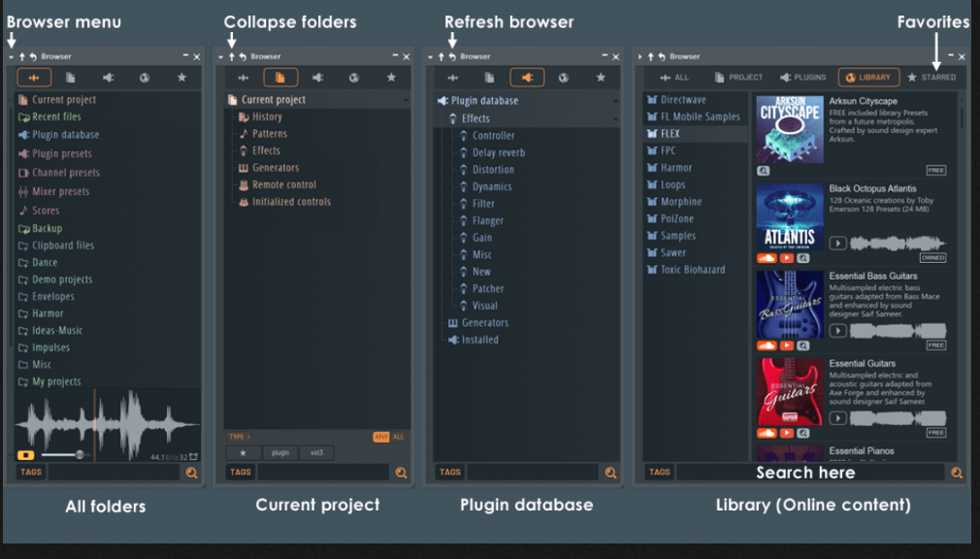This screenshot has width=980, height=559.
Task: Open Toxic Biohazard library folder
Action: pos(686,270)
